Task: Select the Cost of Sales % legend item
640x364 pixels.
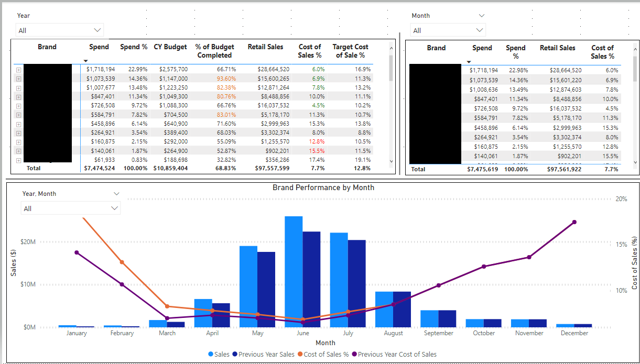Action: point(322,355)
